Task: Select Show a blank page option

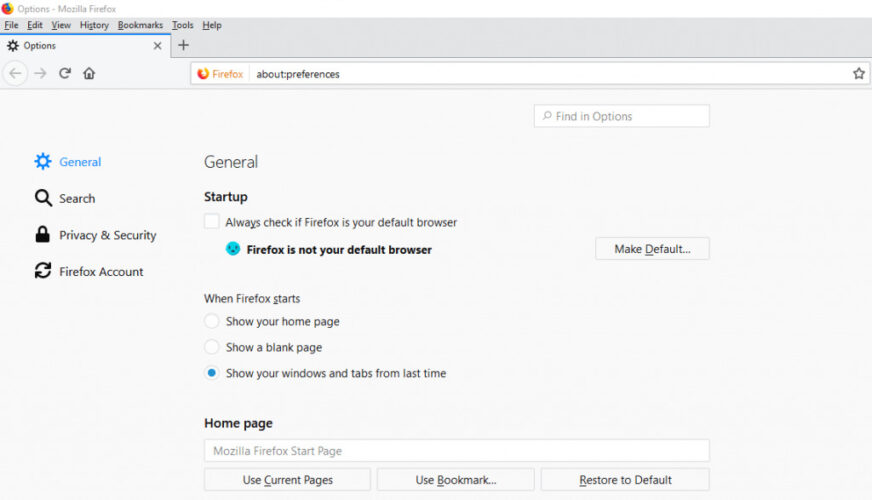Action: [x=211, y=347]
